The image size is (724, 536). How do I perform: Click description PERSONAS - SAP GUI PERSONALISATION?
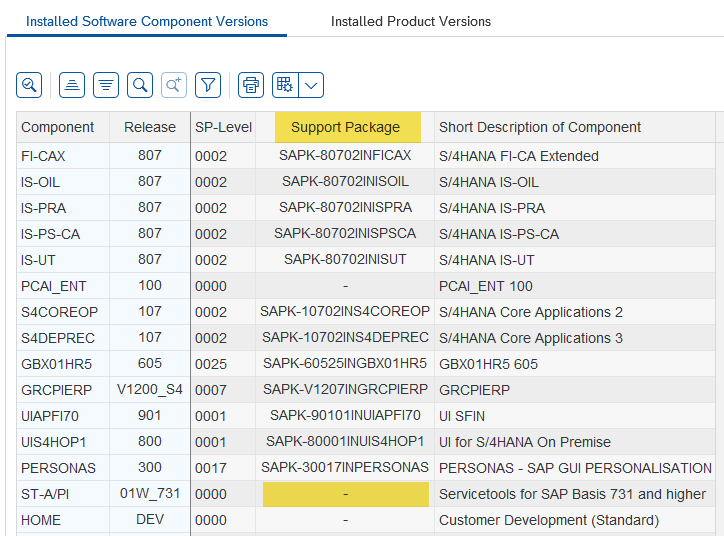tap(575, 468)
